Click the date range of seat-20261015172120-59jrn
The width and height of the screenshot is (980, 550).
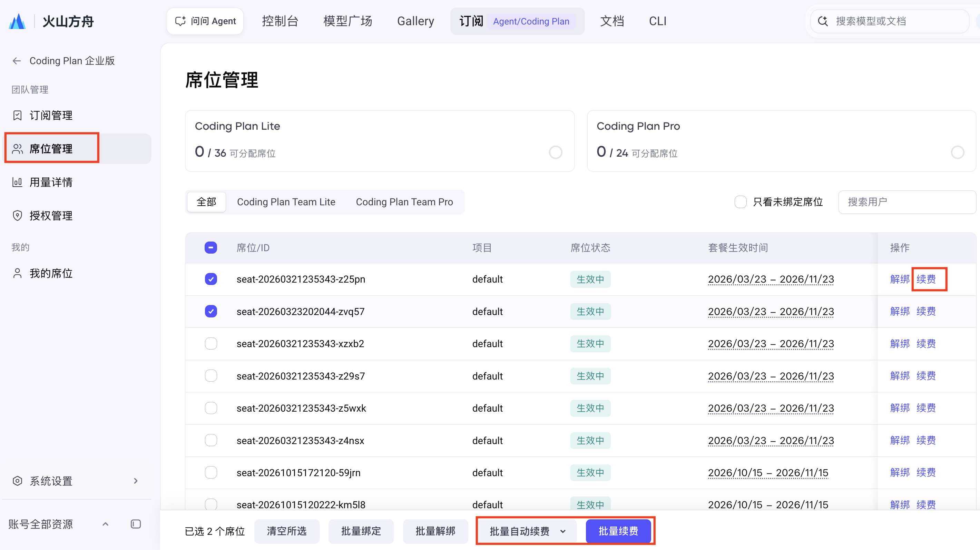(768, 472)
